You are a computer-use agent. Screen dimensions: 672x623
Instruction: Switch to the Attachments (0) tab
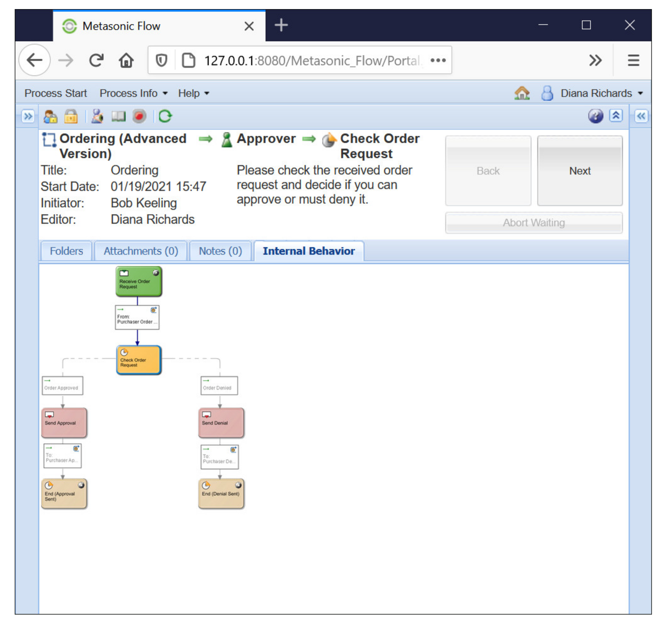click(x=141, y=251)
